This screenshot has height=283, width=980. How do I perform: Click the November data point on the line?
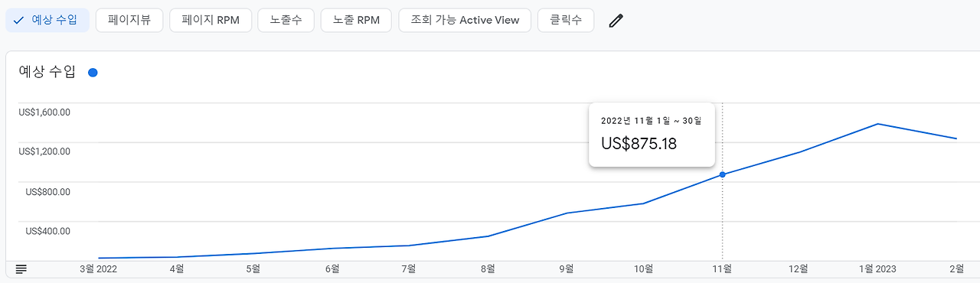tap(722, 174)
